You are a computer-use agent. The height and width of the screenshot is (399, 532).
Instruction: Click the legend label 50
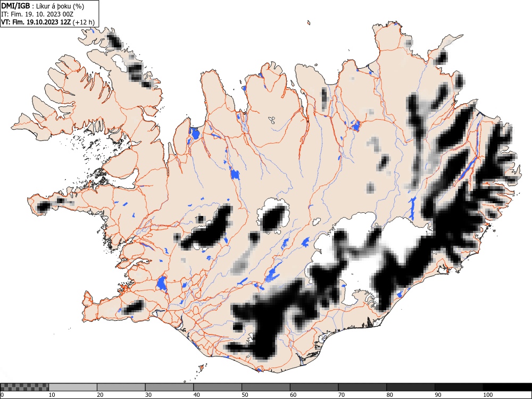coord(245,395)
